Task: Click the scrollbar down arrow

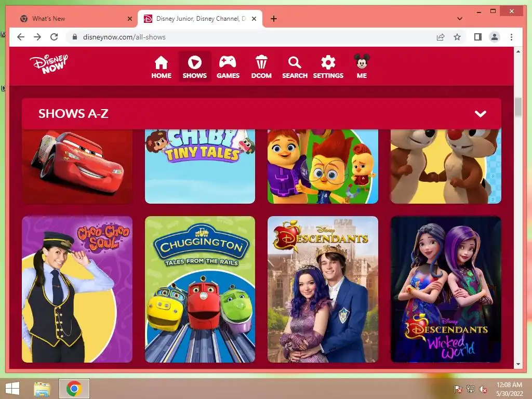Action: pyautogui.click(x=518, y=364)
